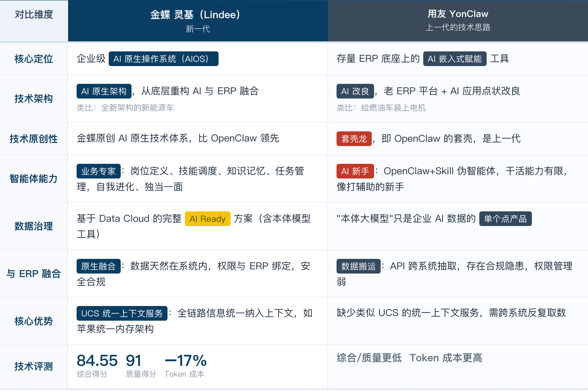The image size is (588, 391).
Task: Select the "AI 原生架构" badge
Action: click(x=104, y=91)
